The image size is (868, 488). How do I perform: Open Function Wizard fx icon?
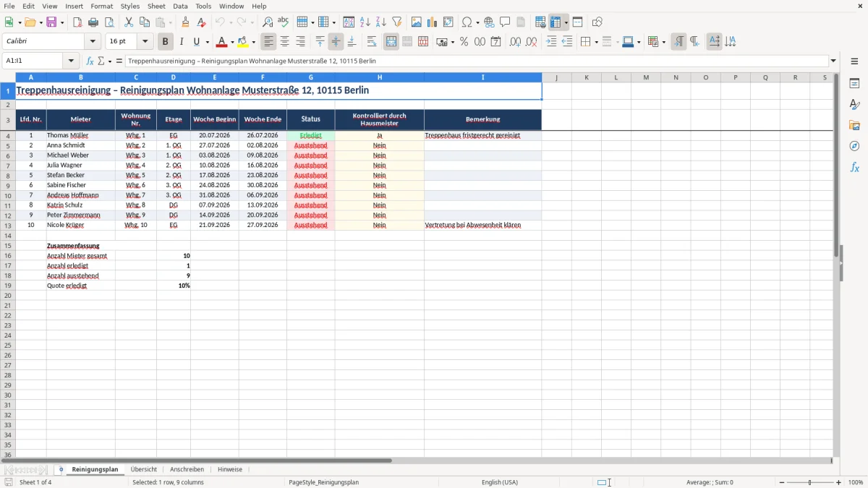90,61
